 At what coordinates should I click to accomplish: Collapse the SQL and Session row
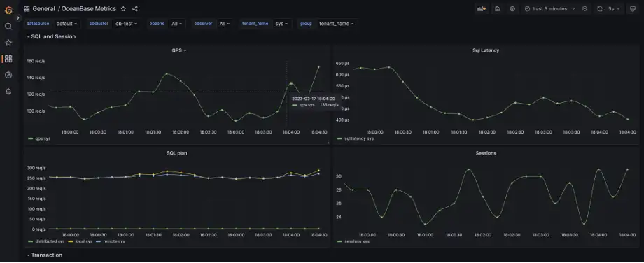[x=51, y=36]
